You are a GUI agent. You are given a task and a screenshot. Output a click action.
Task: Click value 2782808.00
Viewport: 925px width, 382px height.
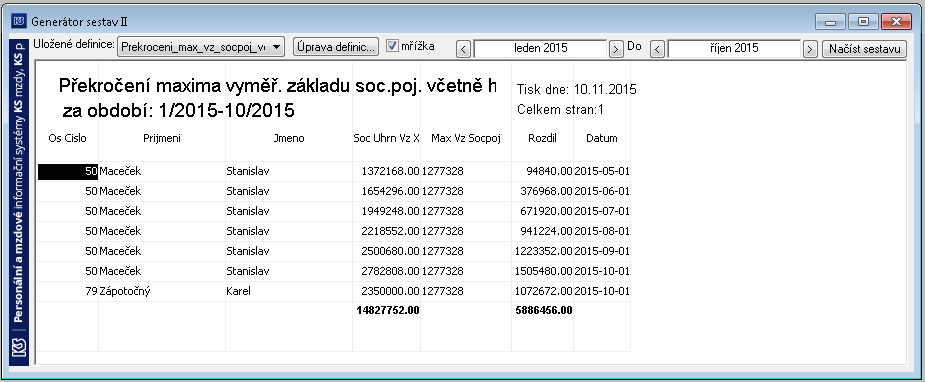coord(390,271)
